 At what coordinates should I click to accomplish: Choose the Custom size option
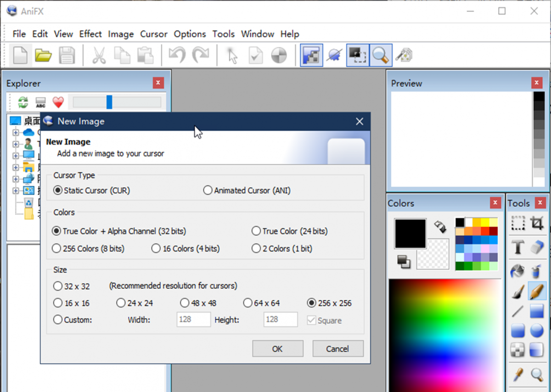(x=73, y=320)
